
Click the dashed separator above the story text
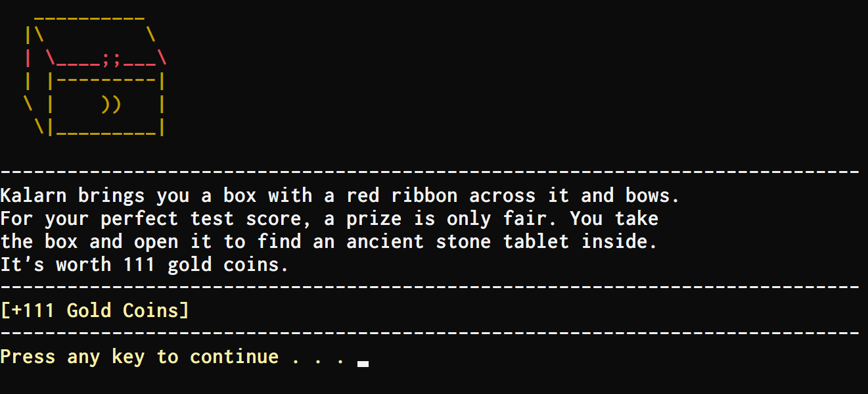(430, 172)
